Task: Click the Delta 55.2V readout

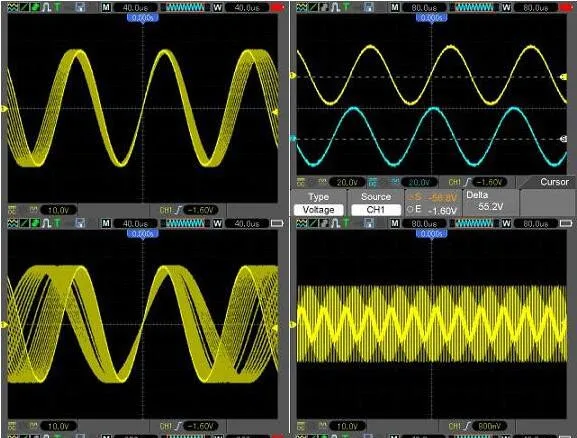Action: (x=491, y=201)
